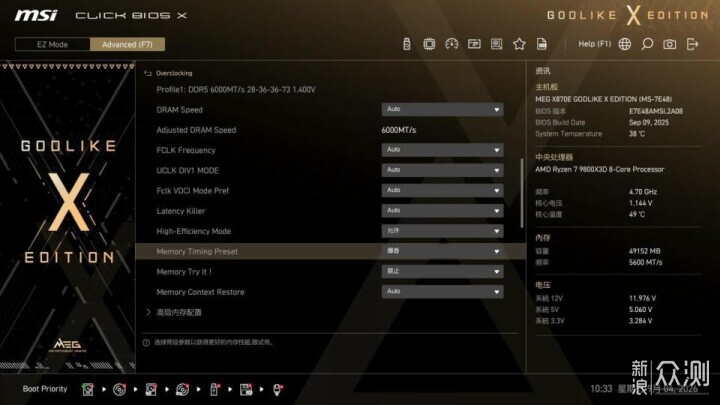Click the 10:33 clock in status bar
Viewport: 720px width, 405px height.
[x=601, y=389]
